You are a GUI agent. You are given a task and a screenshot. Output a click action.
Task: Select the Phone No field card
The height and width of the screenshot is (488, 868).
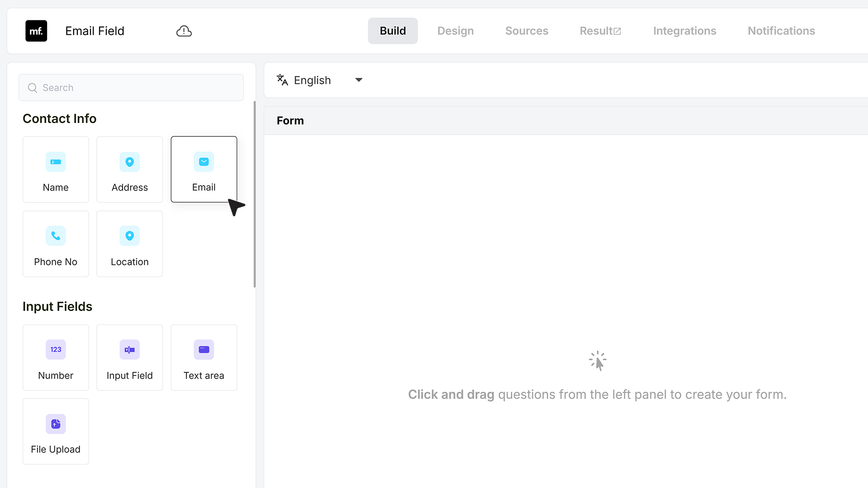coord(56,244)
